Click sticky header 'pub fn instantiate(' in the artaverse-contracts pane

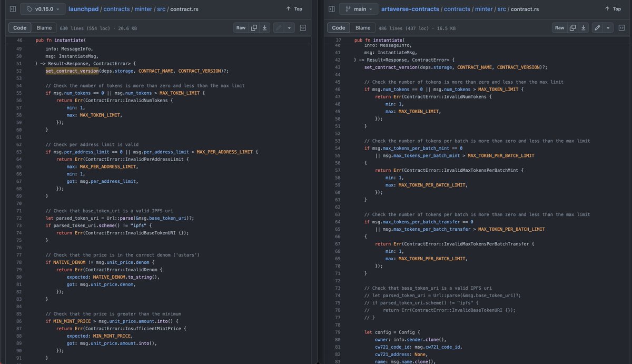tap(379, 41)
